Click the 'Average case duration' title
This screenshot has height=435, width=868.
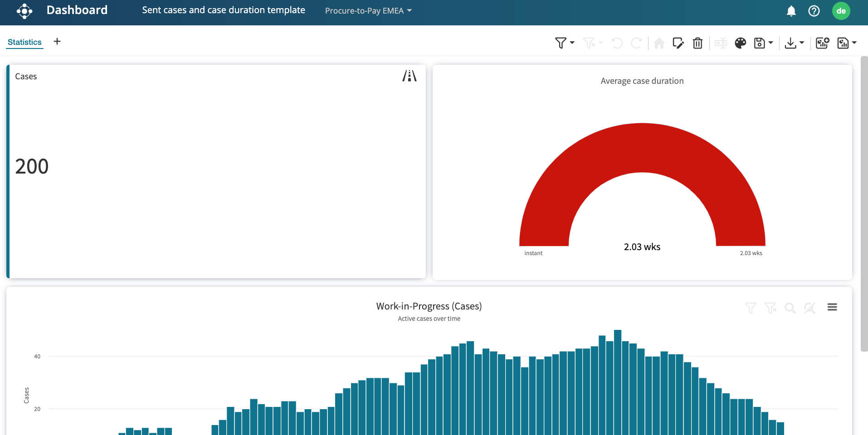(642, 81)
